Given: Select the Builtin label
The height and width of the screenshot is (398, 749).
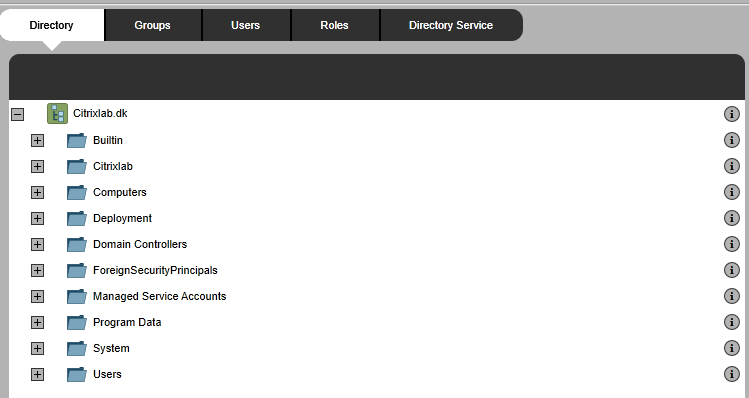Looking at the screenshot, I should (108, 140).
